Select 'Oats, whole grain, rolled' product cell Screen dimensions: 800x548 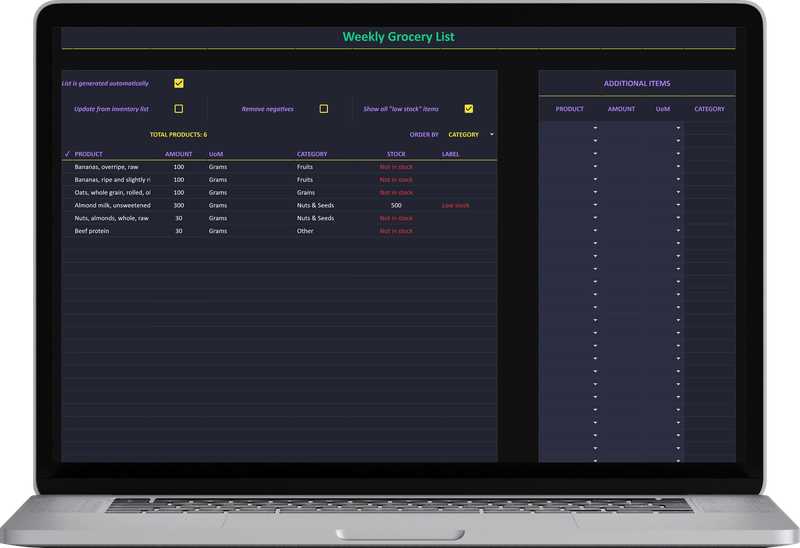tap(112, 192)
